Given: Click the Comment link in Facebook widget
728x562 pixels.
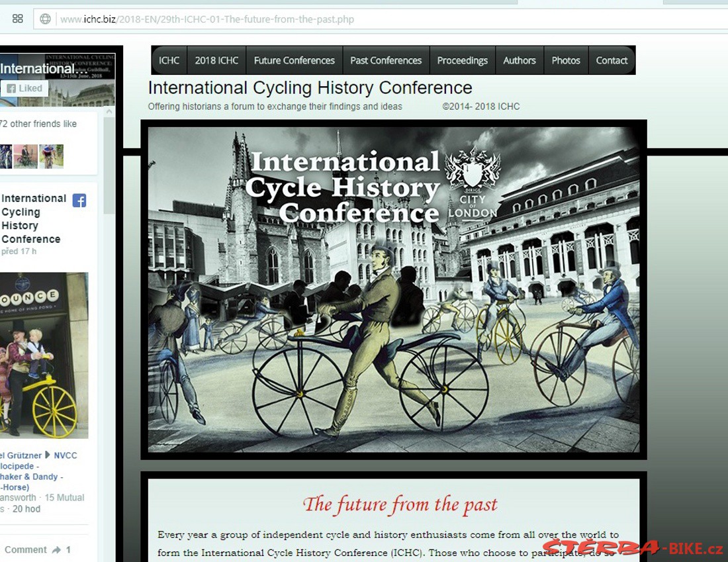Looking at the screenshot, I should pyautogui.click(x=26, y=550).
